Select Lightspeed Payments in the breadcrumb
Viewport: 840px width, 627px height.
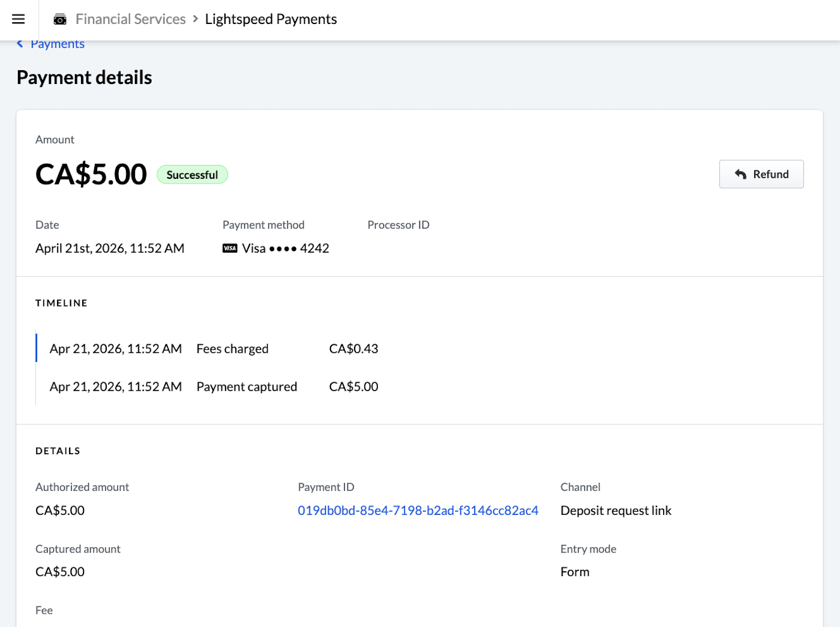271,19
